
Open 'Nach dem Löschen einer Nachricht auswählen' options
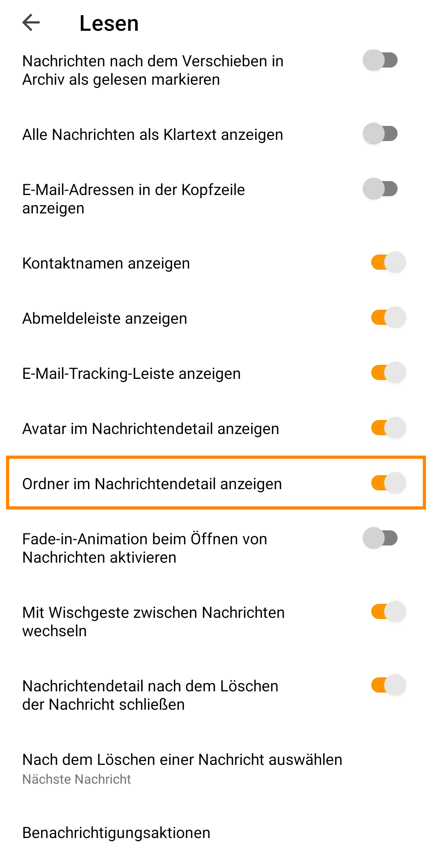coord(182,759)
